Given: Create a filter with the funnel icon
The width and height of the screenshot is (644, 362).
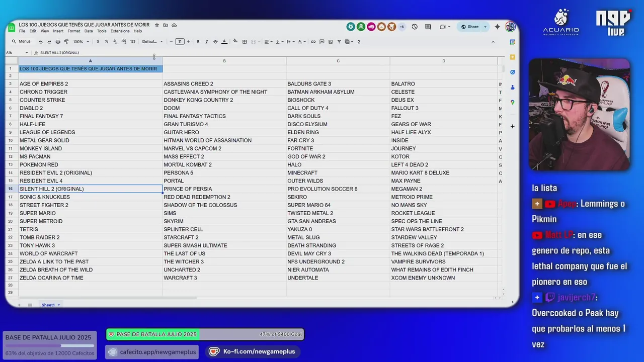Looking at the screenshot, I should pyautogui.click(x=339, y=42).
